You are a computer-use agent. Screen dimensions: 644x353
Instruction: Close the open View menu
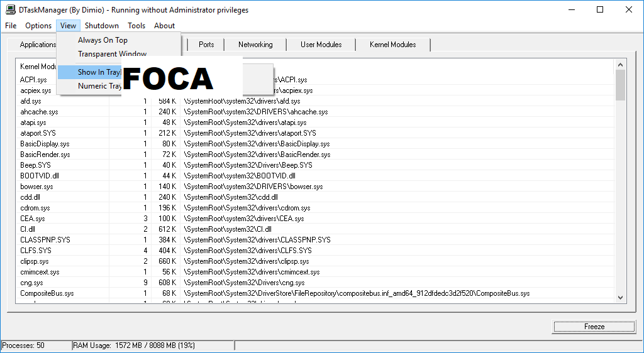pyautogui.click(x=68, y=25)
